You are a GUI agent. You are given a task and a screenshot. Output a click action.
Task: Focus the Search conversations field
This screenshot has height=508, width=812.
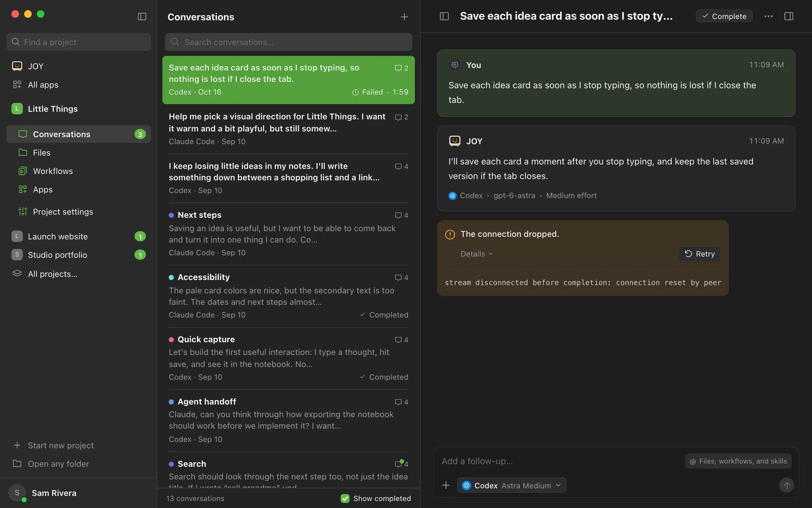(x=289, y=42)
